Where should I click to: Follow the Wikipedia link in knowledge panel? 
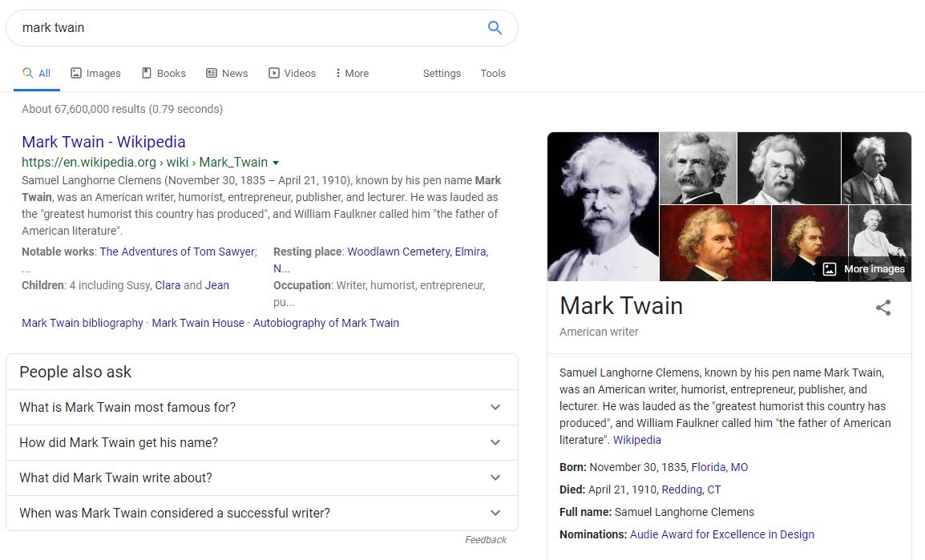(637, 440)
